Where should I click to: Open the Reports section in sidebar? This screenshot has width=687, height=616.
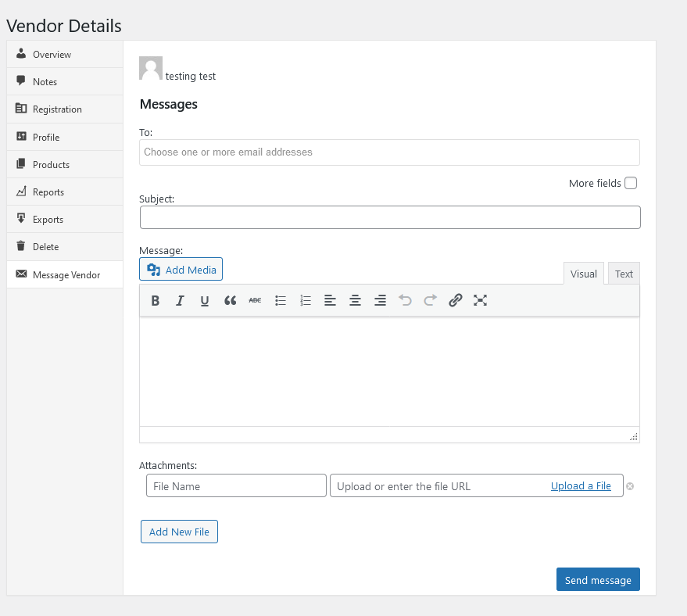[48, 192]
